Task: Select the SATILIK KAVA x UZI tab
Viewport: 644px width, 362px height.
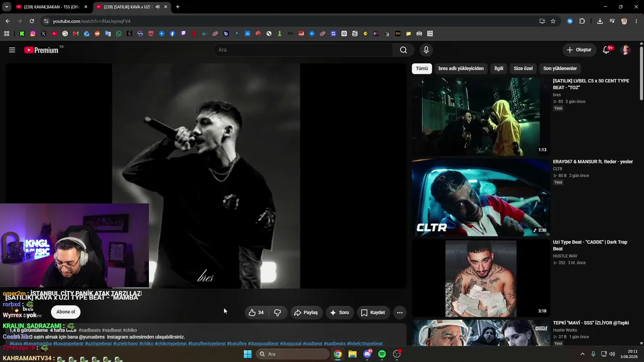Action: pyautogui.click(x=132, y=7)
